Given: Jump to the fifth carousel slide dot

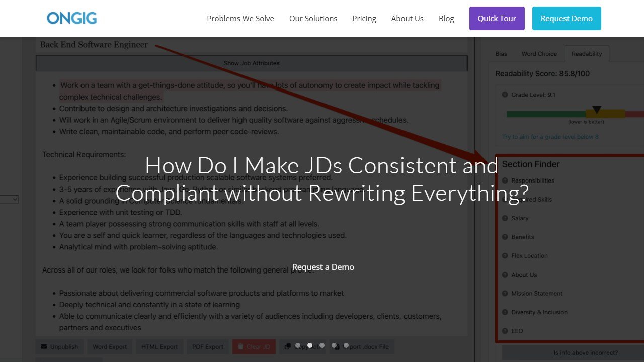Looking at the screenshot, I should [x=346, y=345].
